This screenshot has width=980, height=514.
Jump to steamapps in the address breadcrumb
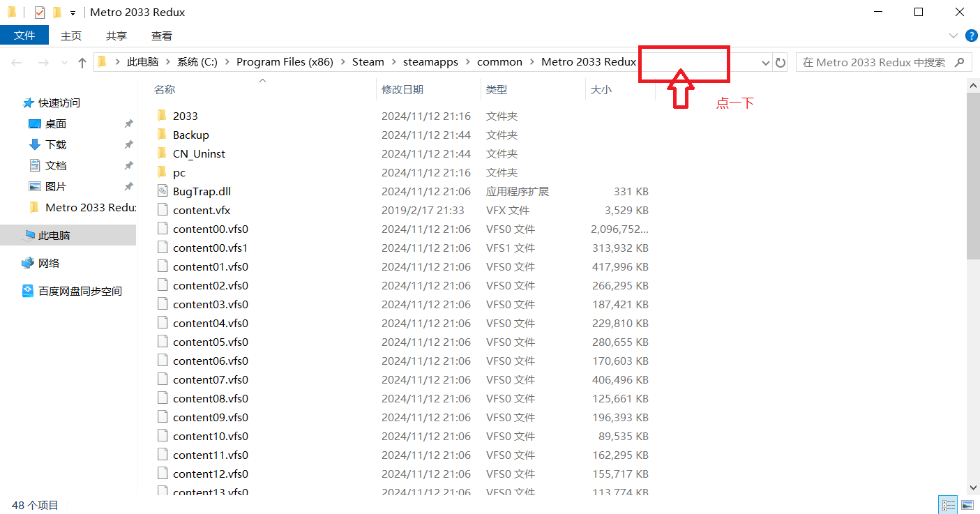(430, 62)
